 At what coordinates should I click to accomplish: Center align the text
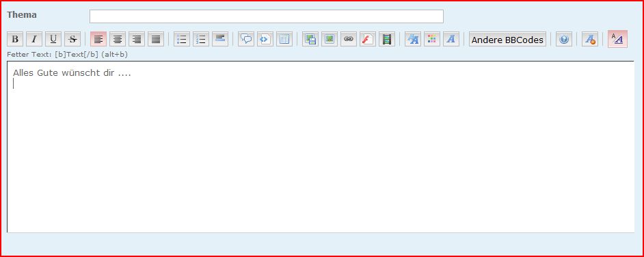pyautogui.click(x=118, y=40)
